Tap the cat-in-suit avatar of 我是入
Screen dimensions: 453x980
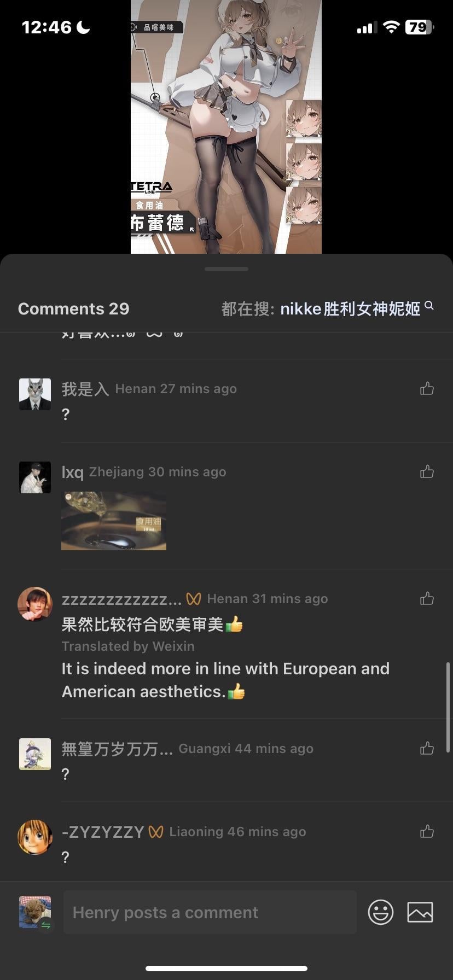click(35, 394)
